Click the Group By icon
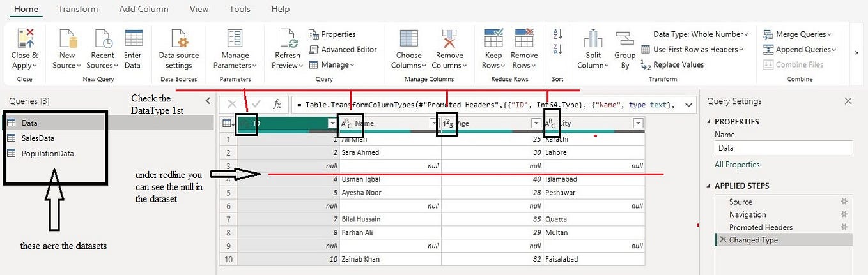This screenshot has width=868, height=275. click(624, 39)
